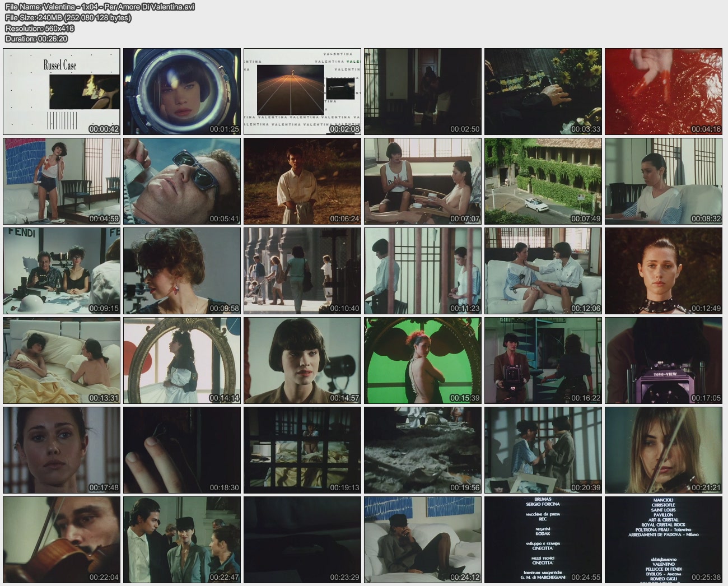The width and height of the screenshot is (728, 586).
Task: Select the Valentina title card thumbnail at 00:02:08
Action: (302, 91)
